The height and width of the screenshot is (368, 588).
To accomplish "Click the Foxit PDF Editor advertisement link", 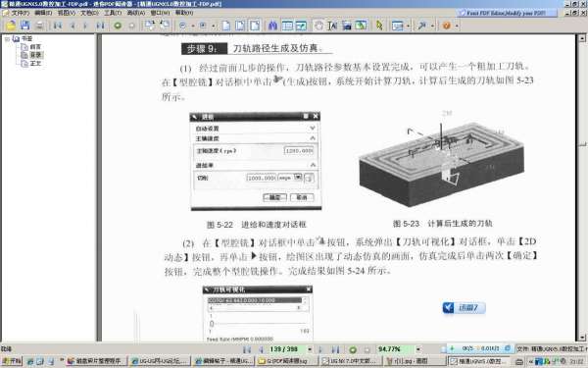I will (506, 13).
